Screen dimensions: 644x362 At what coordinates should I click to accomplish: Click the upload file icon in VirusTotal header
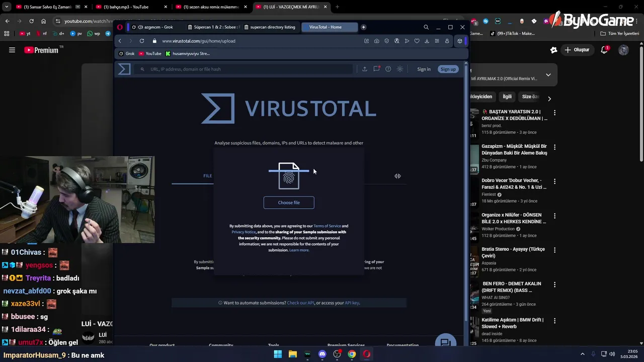(365, 69)
